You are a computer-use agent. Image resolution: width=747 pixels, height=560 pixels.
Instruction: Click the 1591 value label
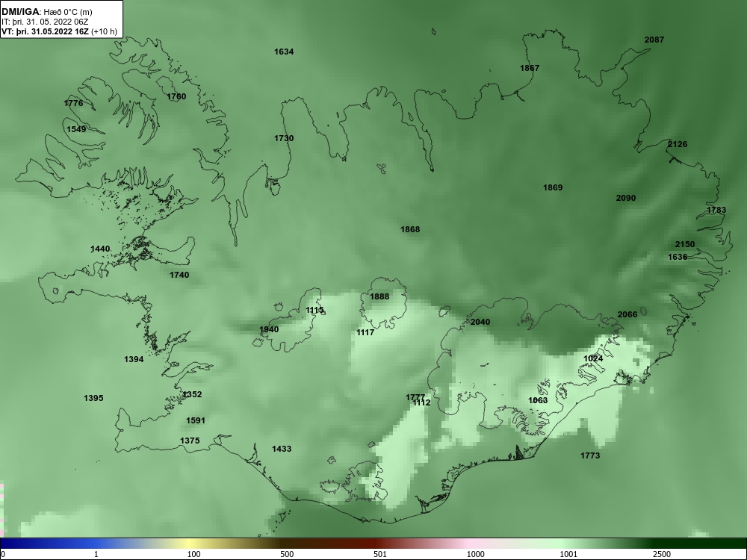(x=195, y=420)
